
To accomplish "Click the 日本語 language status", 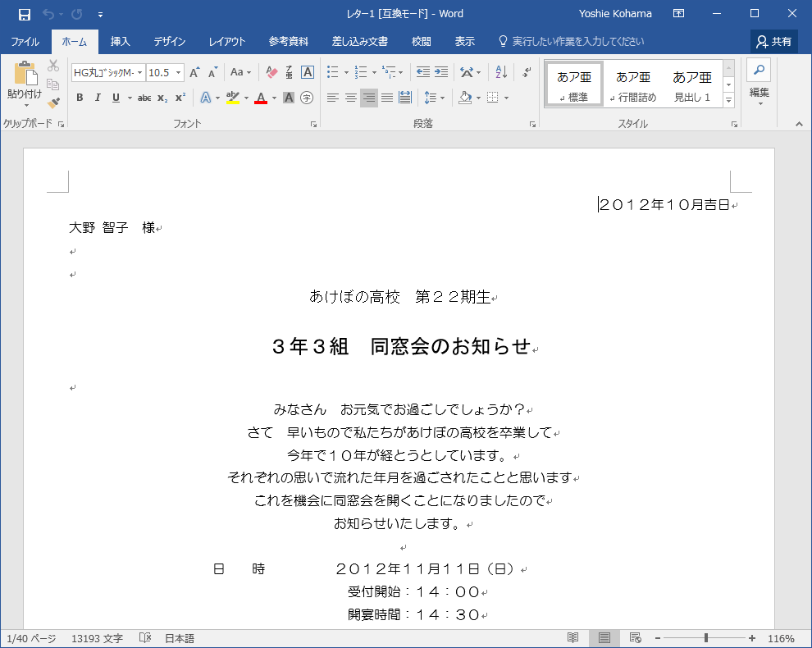I will pos(179,638).
